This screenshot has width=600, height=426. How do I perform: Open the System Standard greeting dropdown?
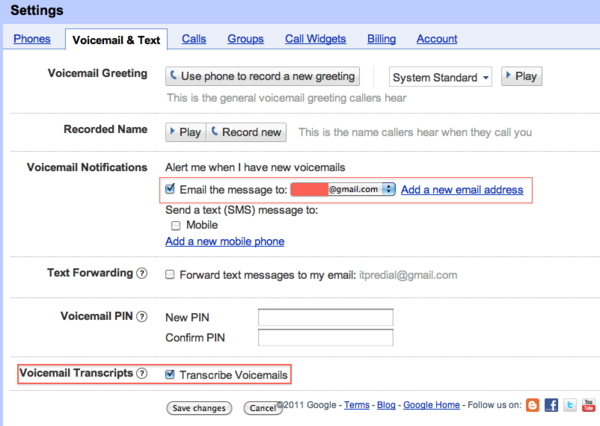[x=440, y=77]
